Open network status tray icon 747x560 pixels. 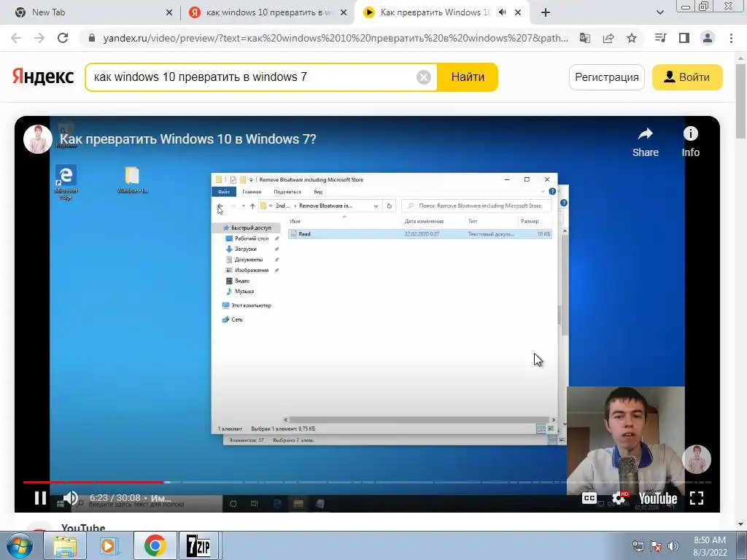coord(638,546)
